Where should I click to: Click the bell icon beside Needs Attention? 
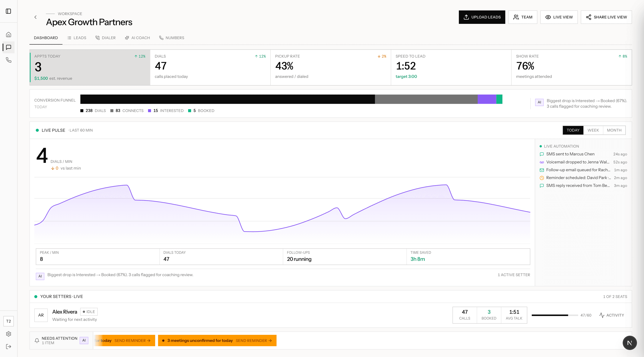(37, 341)
